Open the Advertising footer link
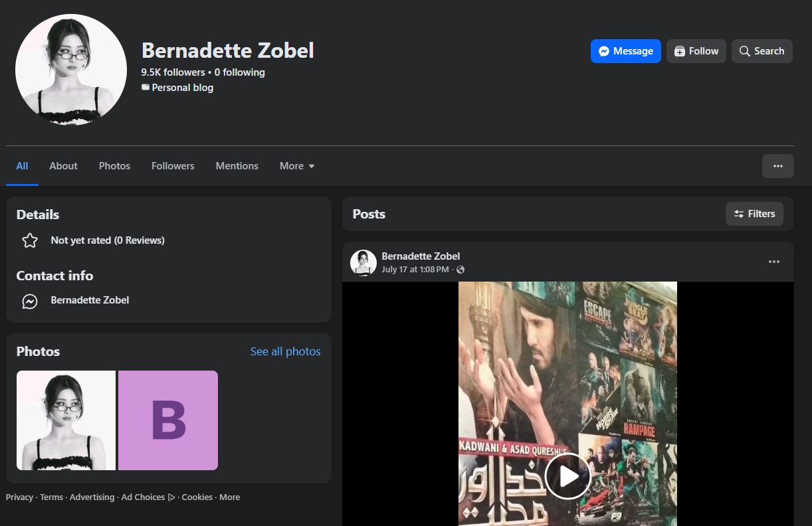This screenshot has height=526, width=812. click(92, 497)
